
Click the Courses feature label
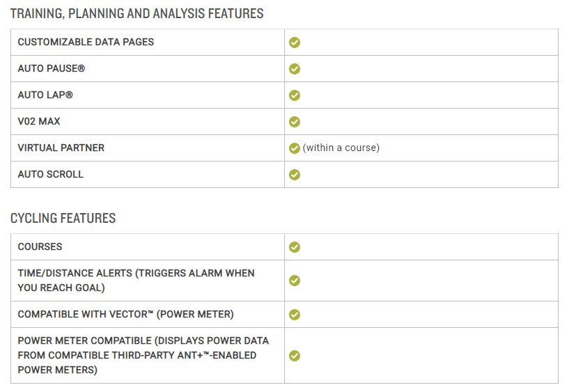(40, 246)
